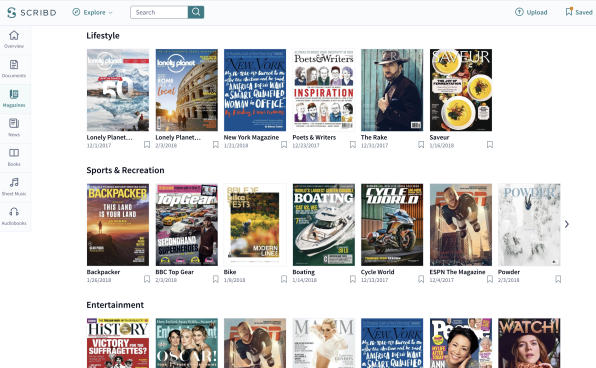Click the Poets & Writers title link
596x368 pixels.
tap(314, 137)
